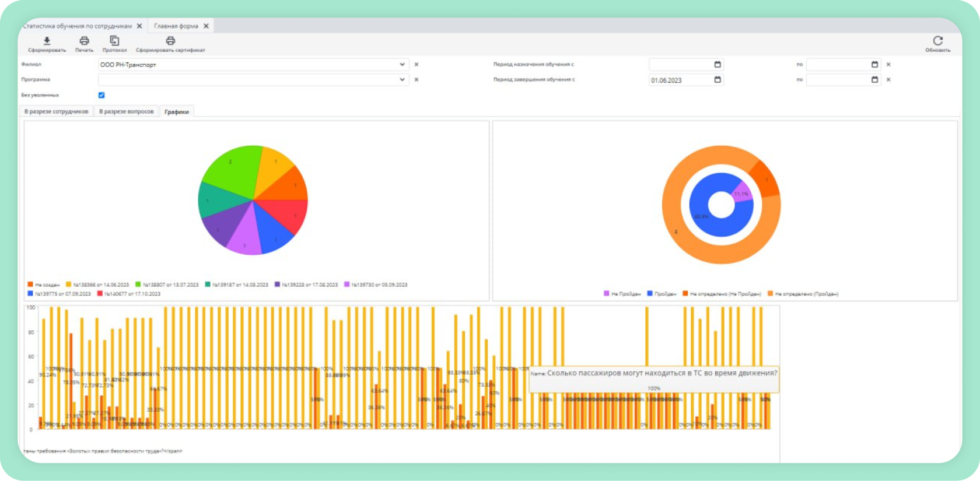The width and height of the screenshot is (980, 481).
Task: Toggle the Без уволенных checkbox
Action: (101, 95)
